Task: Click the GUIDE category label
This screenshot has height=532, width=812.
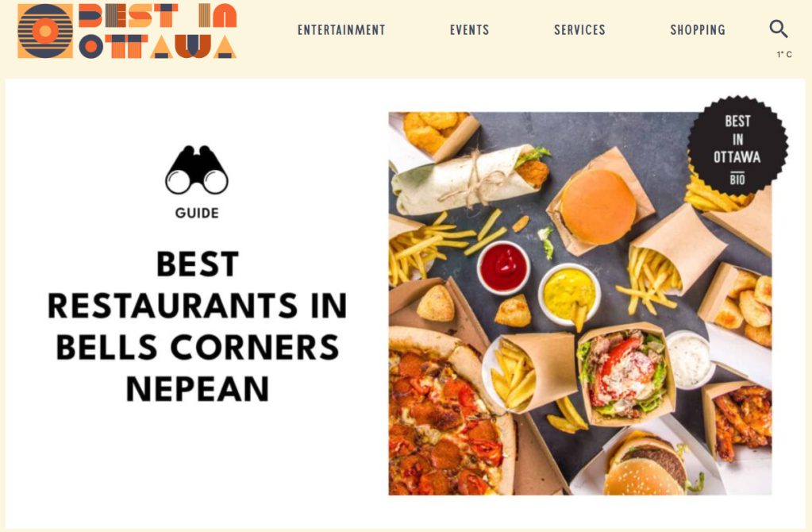Action: (x=197, y=213)
